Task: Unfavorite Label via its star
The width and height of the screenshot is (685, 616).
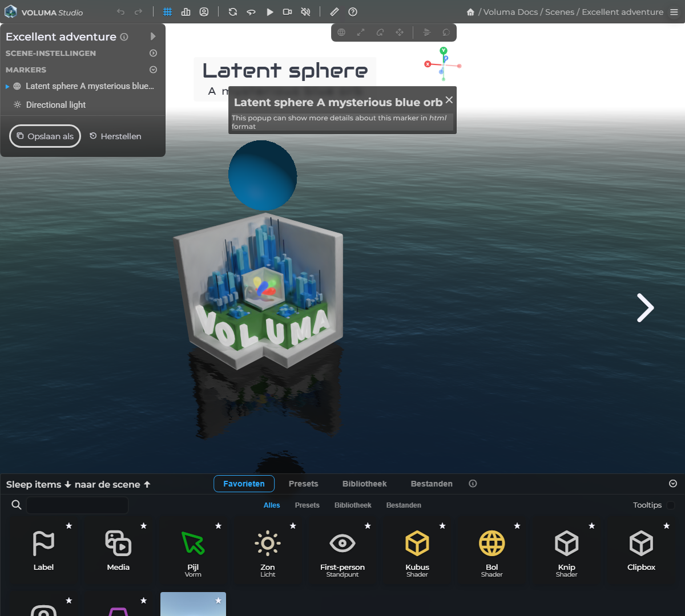Action: (x=69, y=526)
